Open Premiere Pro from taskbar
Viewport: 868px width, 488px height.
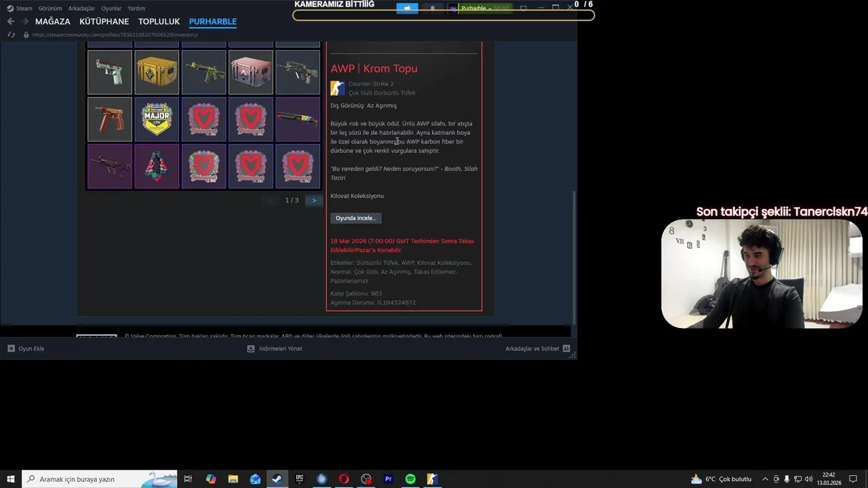pyautogui.click(x=389, y=479)
